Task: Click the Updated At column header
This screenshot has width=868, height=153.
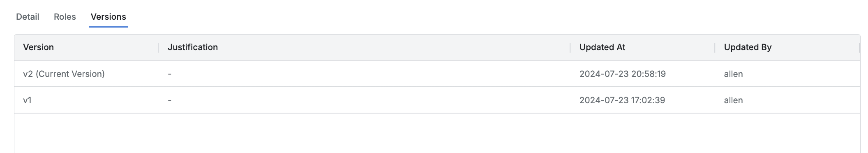Action: click(602, 47)
